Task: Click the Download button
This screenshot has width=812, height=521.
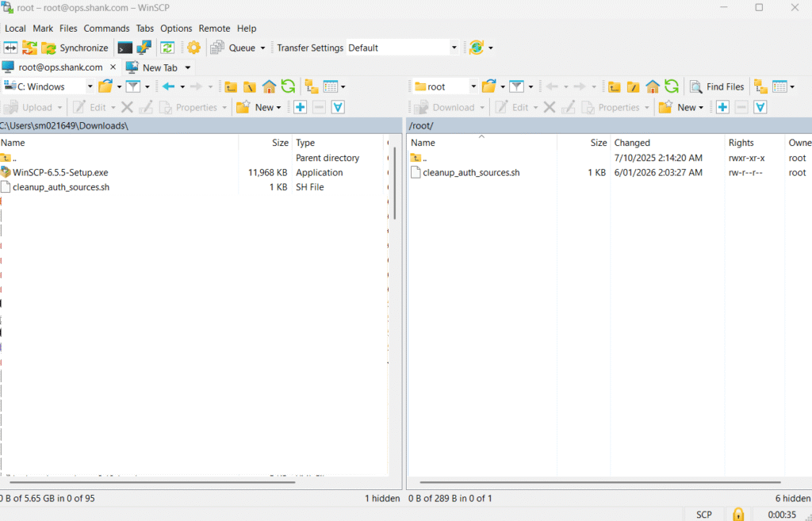Action: pos(450,106)
